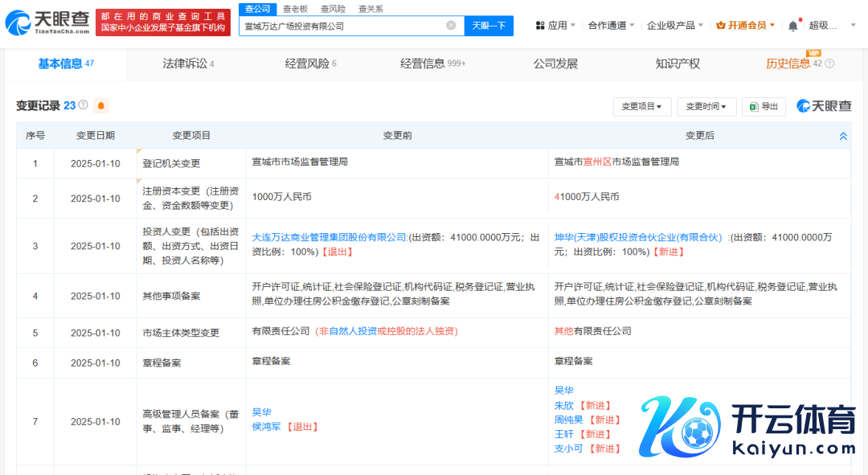Open 大连万达商业管理集团股份有限公司 link
The image size is (868, 475).
pos(330,238)
